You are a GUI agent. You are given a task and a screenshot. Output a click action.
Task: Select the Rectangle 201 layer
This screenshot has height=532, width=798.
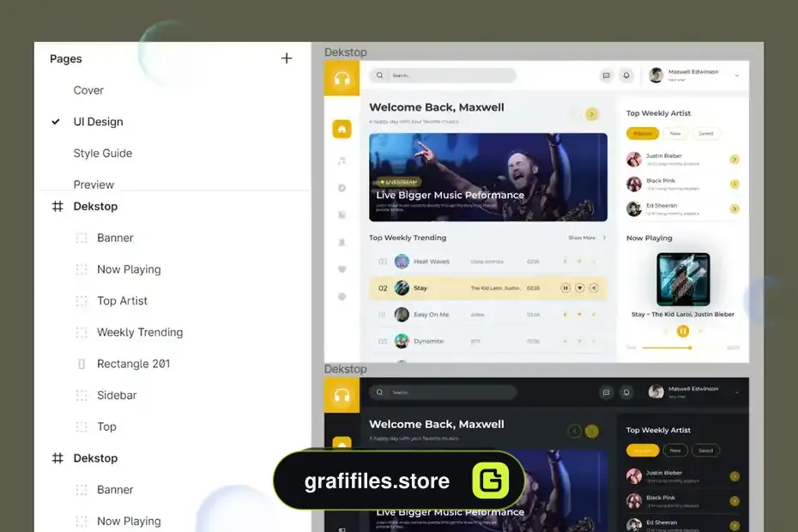click(x=133, y=364)
